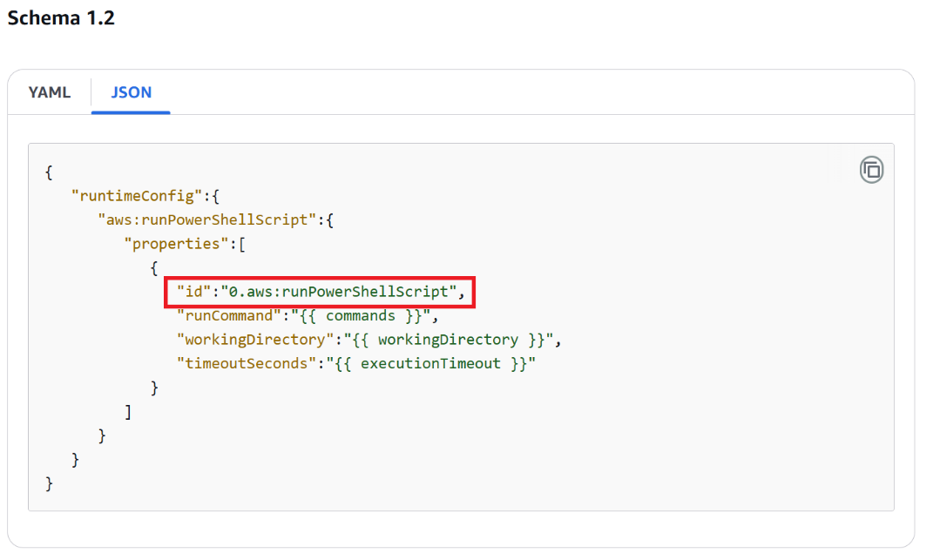The image size is (933, 560).
Task: Switch to the YAML tab
Action: 50,92
